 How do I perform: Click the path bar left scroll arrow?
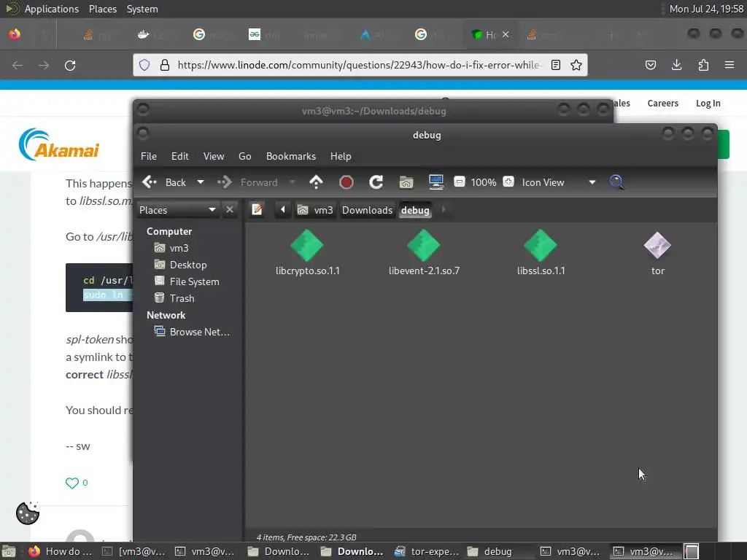pyautogui.click(x=282, y=209)
